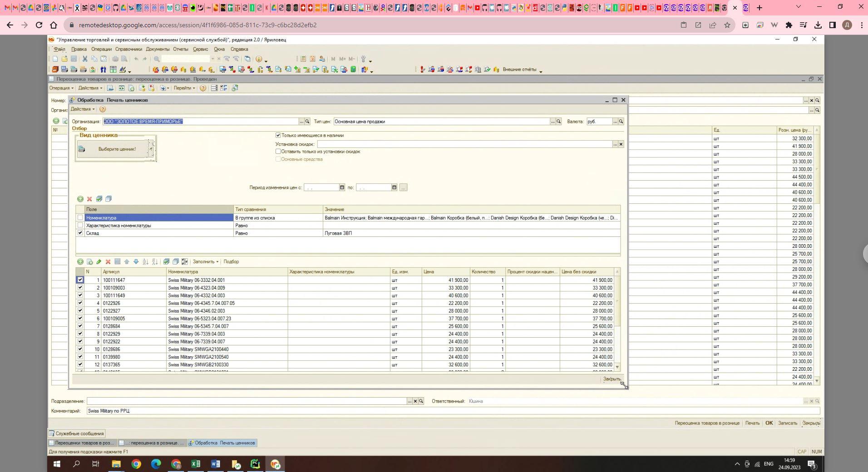Open calendar picker for period end date
Screen dimensions: 868x472
(395, 187)
